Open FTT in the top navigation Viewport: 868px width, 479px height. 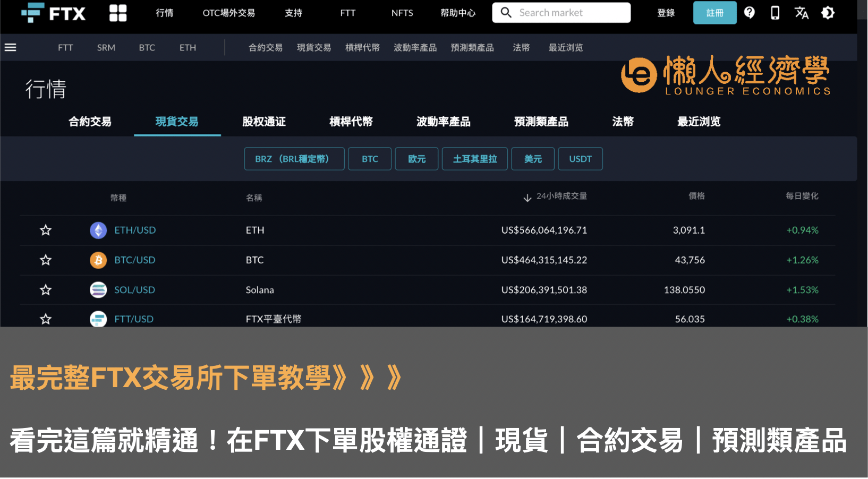tap(348, 13)
